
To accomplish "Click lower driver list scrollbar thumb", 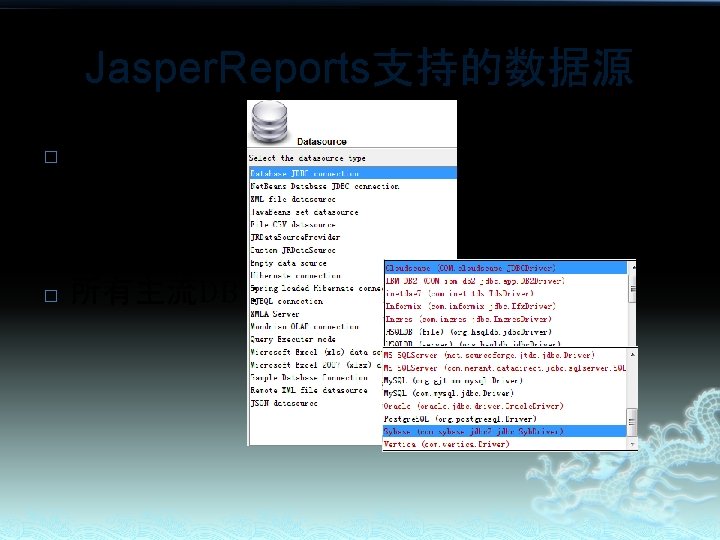I will tap(632, 422).
